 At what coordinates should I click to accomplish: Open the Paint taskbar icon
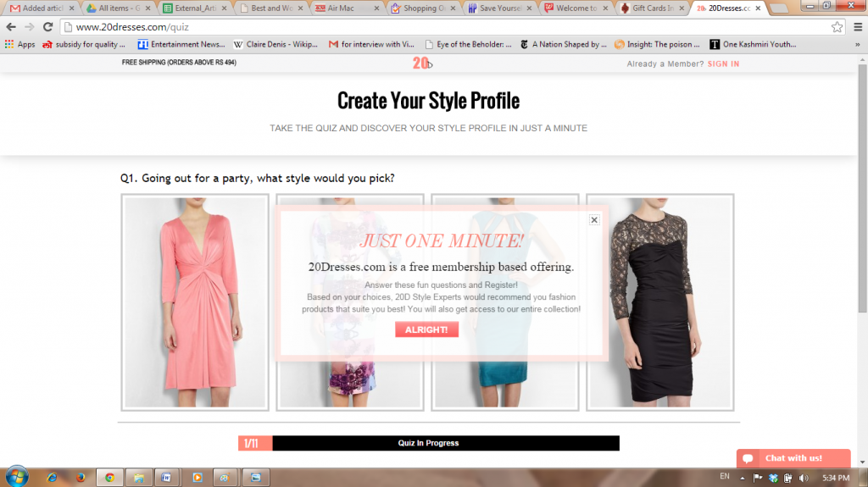tap(225, 477)
